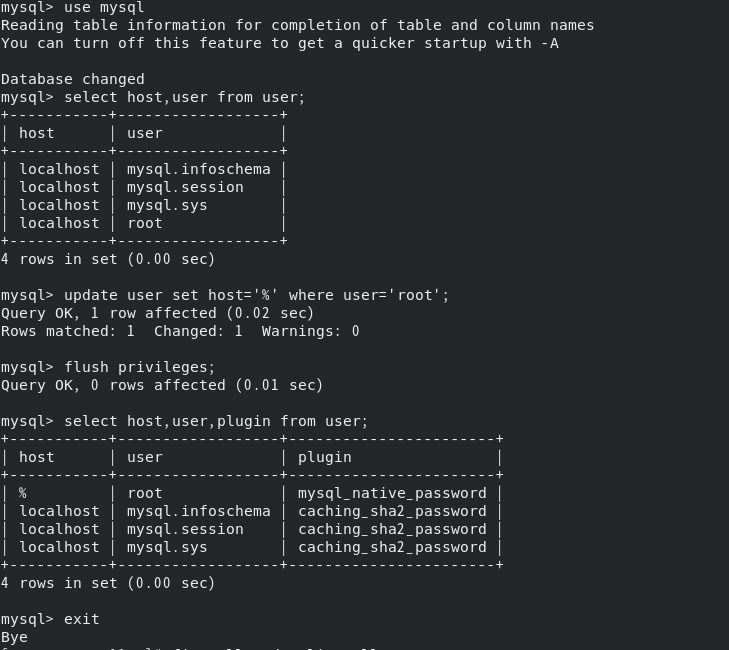Click the 'You can turn off this feature' line
The width and height of the screenshot is (729, 650).
click(x=279, y=43)
